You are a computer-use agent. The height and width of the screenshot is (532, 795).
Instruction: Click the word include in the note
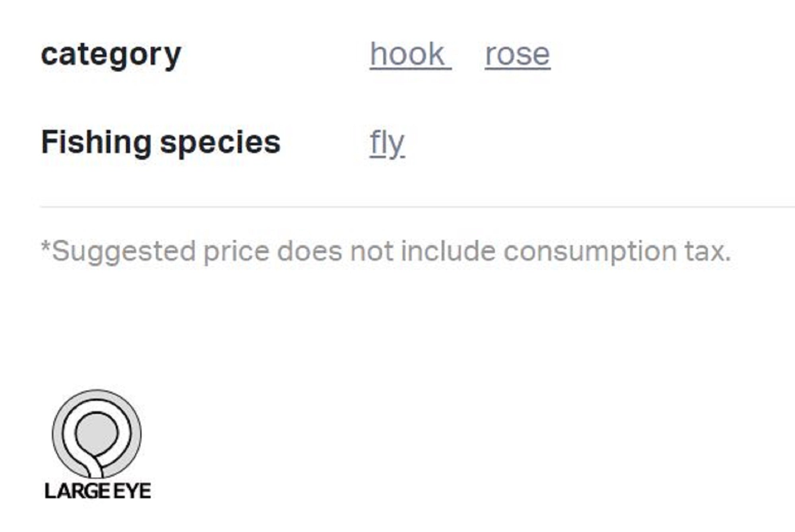point(448,251)
